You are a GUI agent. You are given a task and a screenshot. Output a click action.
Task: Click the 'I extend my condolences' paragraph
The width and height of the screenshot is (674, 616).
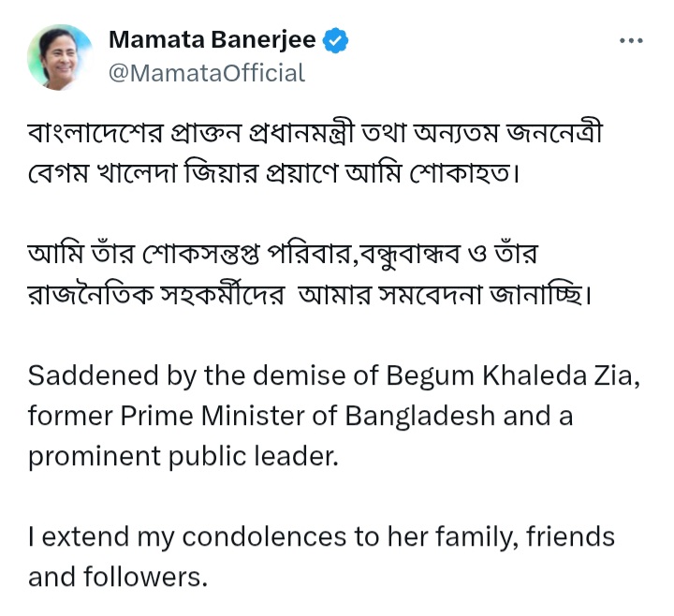point(318,556)
